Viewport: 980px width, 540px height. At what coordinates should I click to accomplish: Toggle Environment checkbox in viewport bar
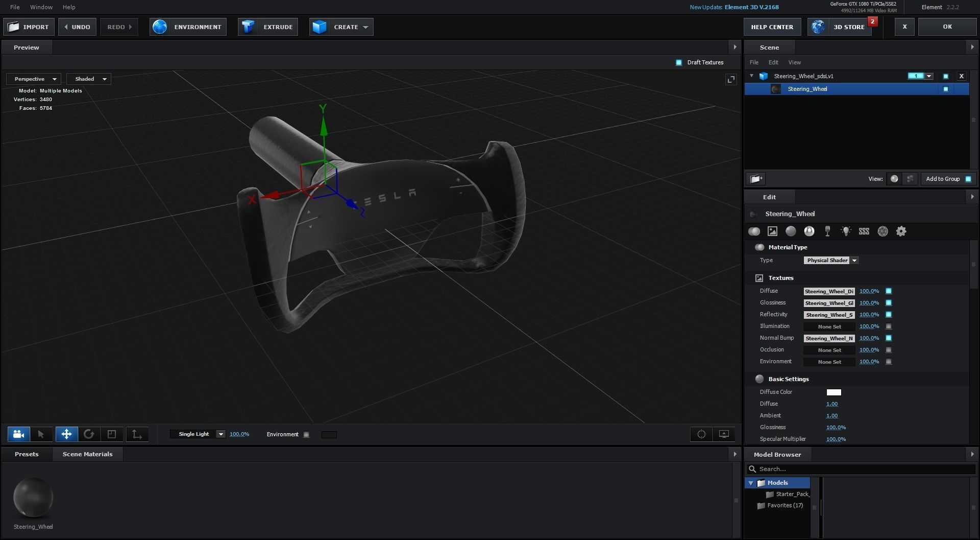pyautogui.click(x=306, y=435)
